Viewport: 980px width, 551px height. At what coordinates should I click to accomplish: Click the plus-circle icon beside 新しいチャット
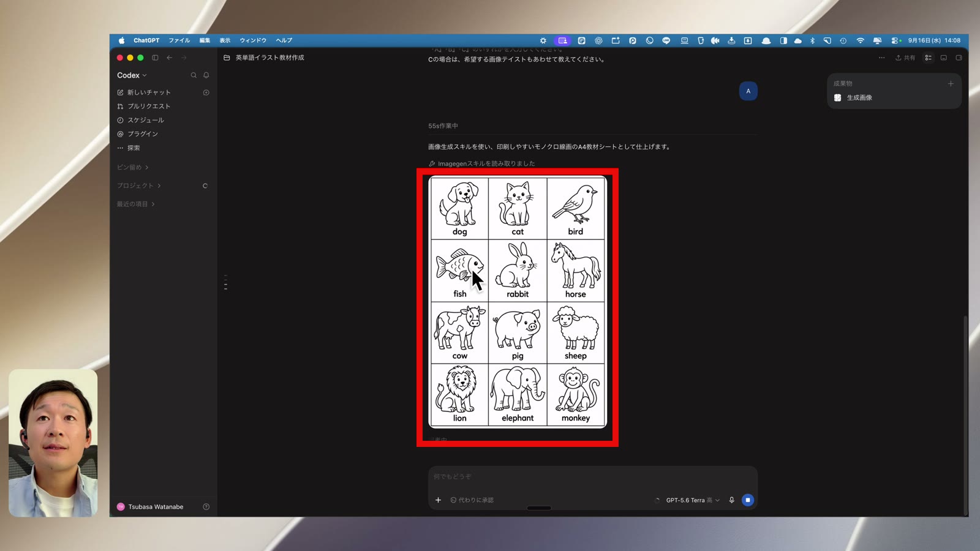tap(206, 92)
